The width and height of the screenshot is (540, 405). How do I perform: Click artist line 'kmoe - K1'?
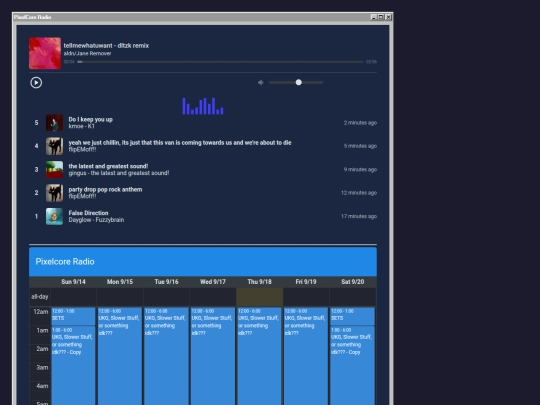81,126
